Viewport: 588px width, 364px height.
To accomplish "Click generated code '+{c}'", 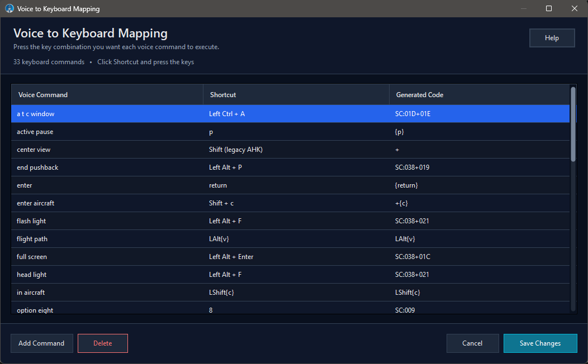I will click(x=401, y=203).
